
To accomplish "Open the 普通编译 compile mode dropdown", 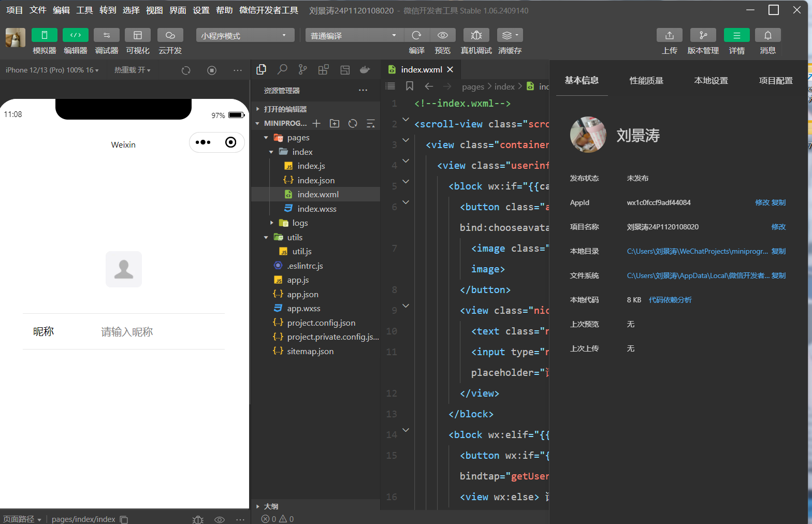I will click(x=354, y=35).
